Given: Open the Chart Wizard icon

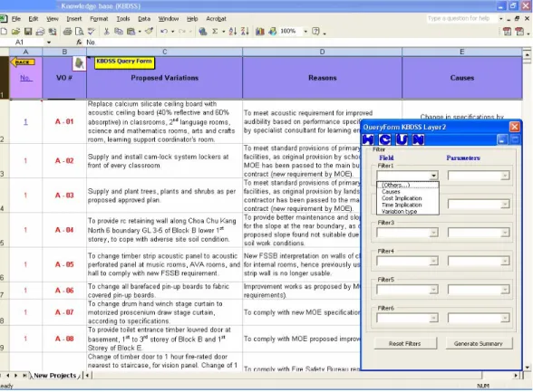Looking at the screenshot, I should (x=260, y=32).
